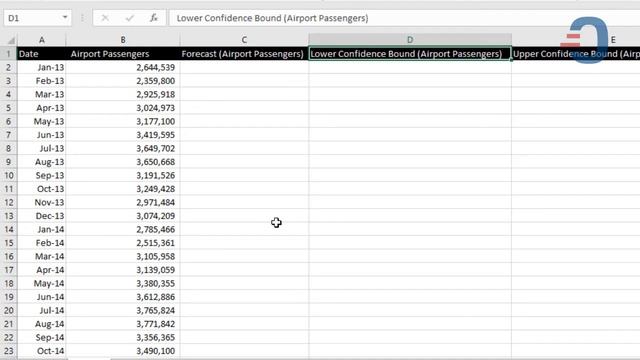Image resolution: width=640 pixels, height=360 pixels.
Task: Click the Date header cell
Action: pos(41,54)
